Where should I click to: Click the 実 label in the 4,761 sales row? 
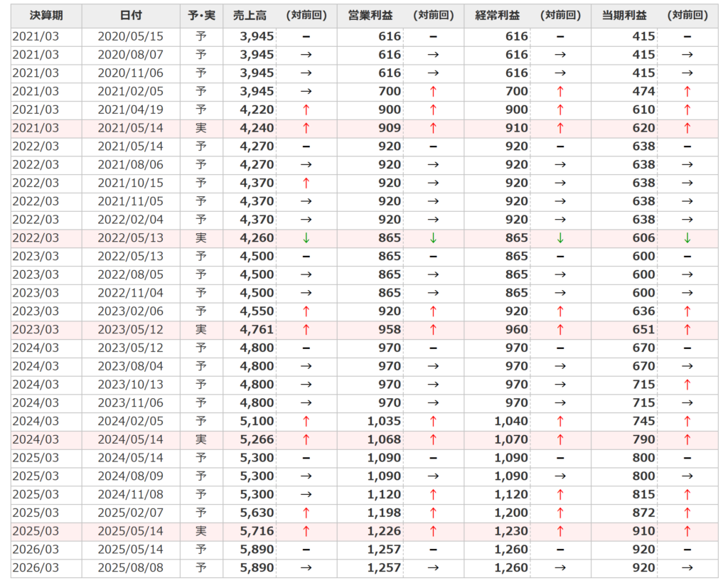tap(201, 330)
